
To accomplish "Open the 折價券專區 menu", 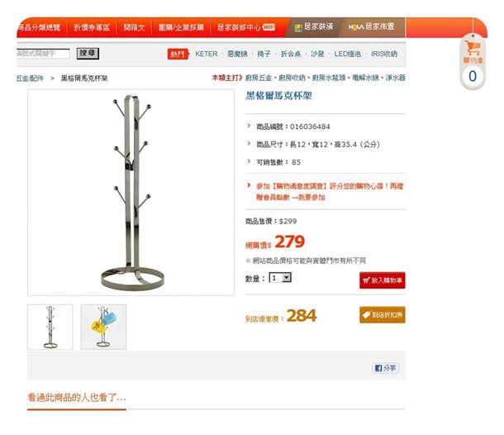I will click(x=92, y=27).
